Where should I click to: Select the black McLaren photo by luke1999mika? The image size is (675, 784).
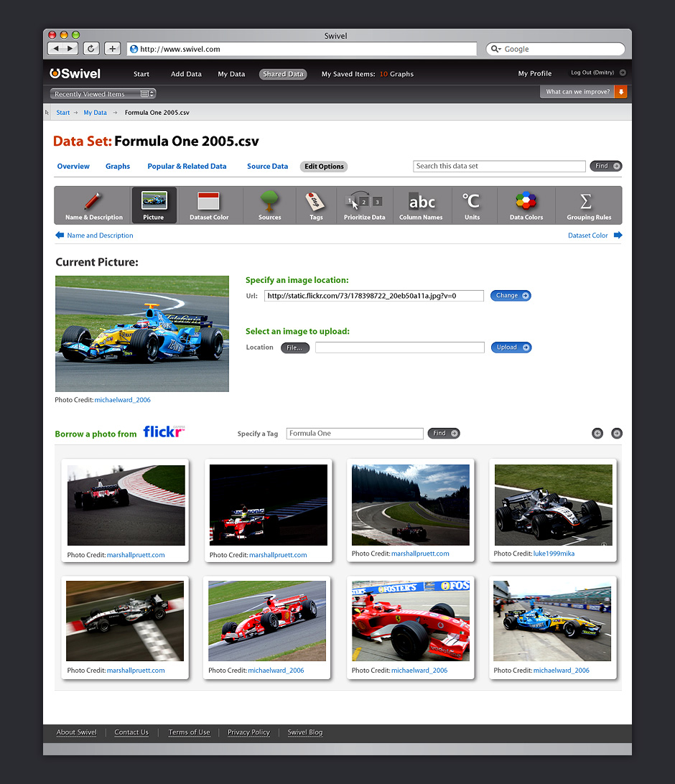tap(553, 505)
